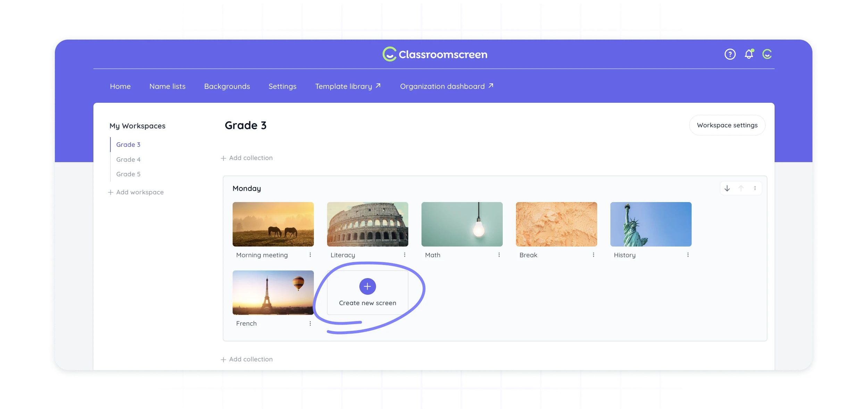Screen dimensions: 868x409
Task: Open Math screen options menu
Action: click(x=499, y=255)
